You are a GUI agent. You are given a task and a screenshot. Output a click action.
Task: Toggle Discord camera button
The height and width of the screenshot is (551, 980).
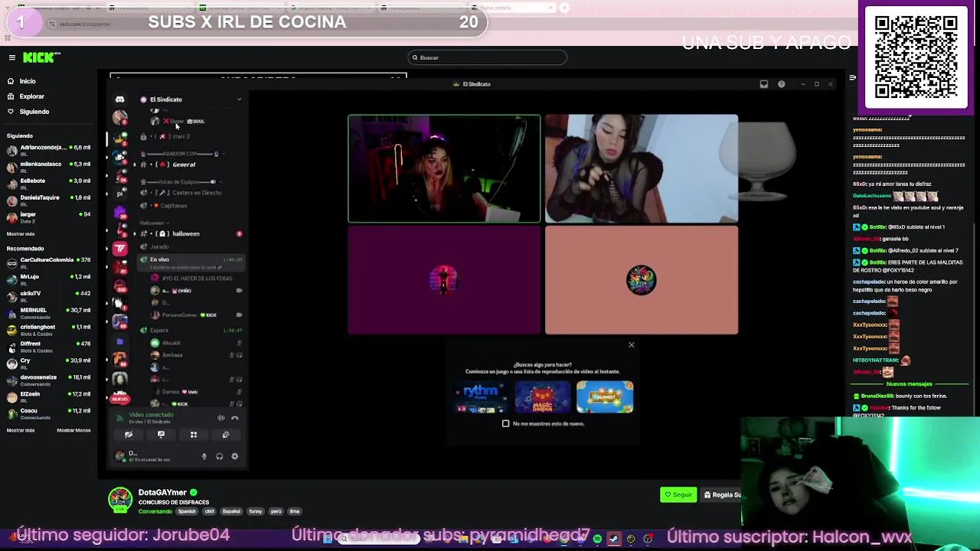pos(129,435)
